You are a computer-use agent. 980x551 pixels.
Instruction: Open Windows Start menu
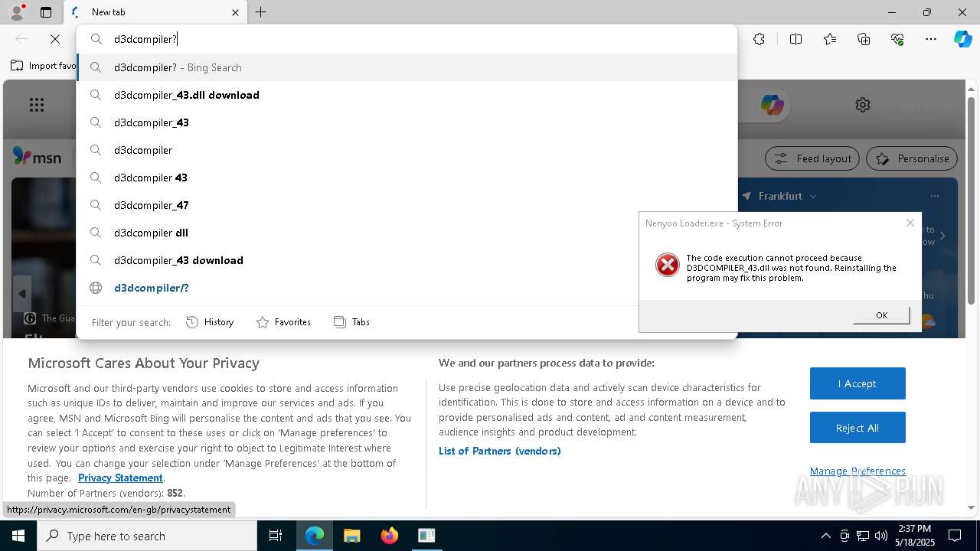pyautogui.click(x=18, y=536)
